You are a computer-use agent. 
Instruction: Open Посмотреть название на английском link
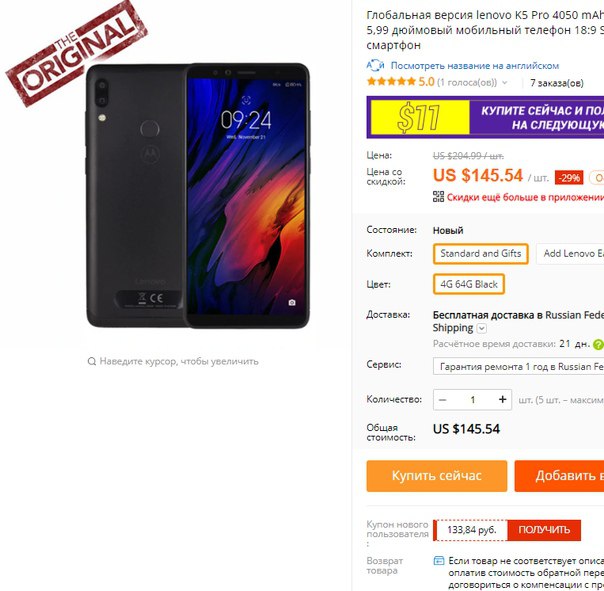point(475,65)
